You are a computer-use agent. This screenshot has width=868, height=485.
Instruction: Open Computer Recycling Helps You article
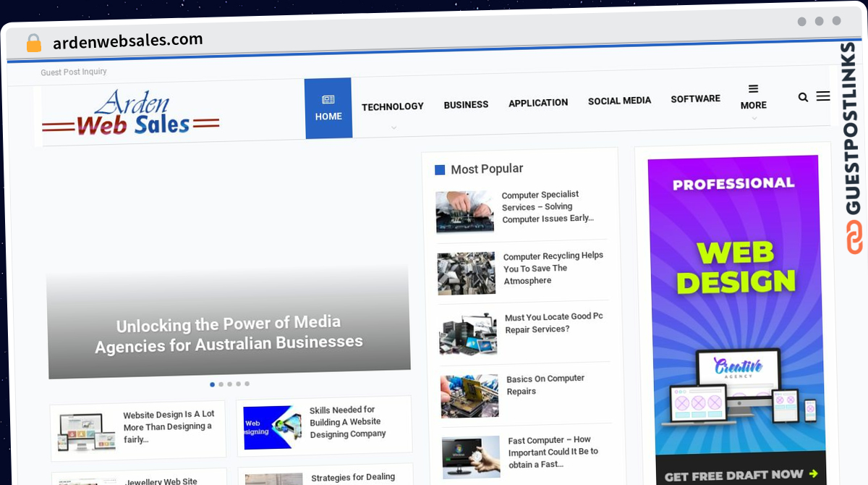pyautogui.click(x=553, y=268)
